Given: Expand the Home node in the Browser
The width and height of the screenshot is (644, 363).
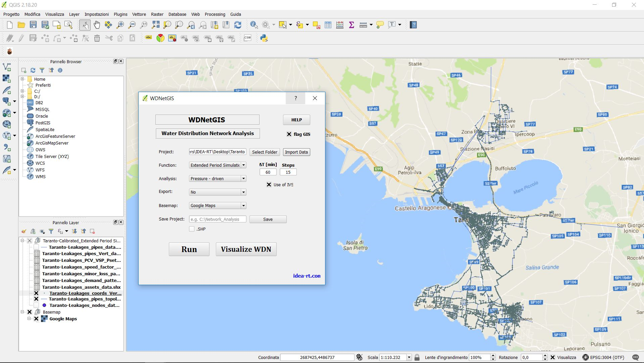Looking at the screenshot, I should click(x=22, y=79).
